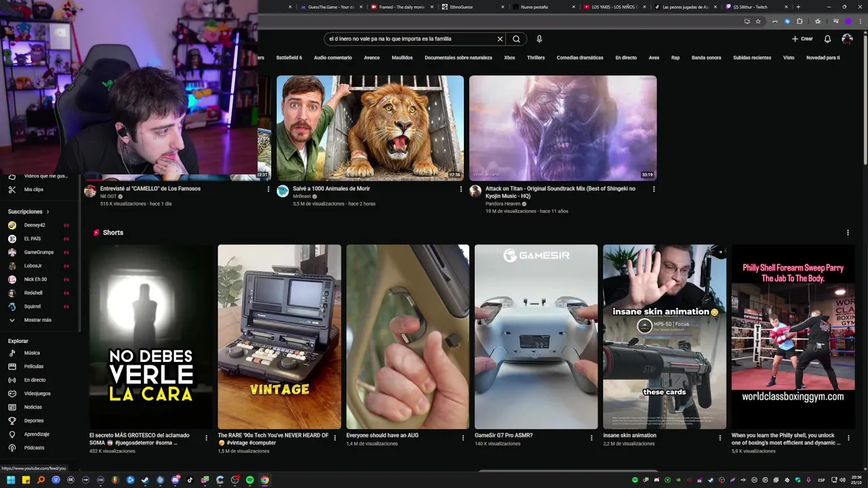Open YouTube notifications bell
Viewport: 868px width, 488px height.
click(827, 39)
